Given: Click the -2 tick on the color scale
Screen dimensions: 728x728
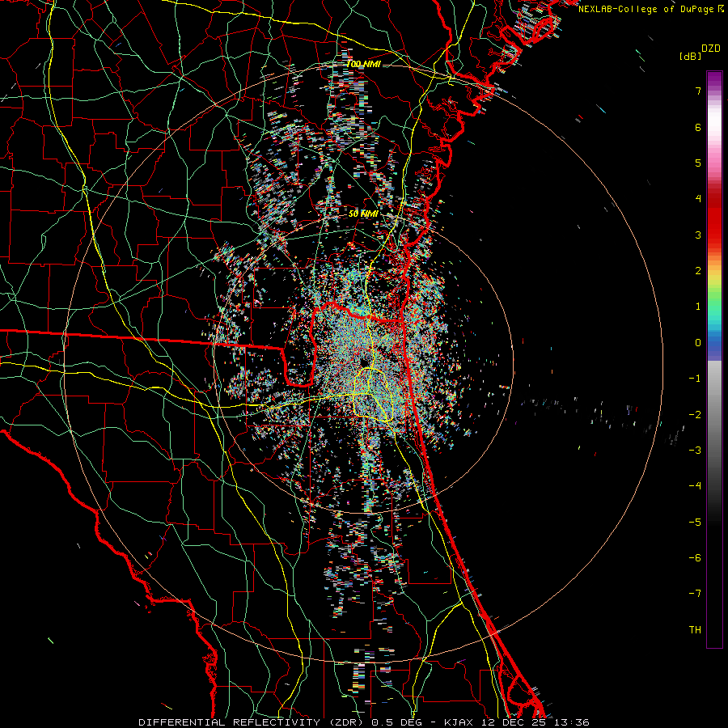Looking at the screenshot, I should pyautogui.click(x=695, y=414).
